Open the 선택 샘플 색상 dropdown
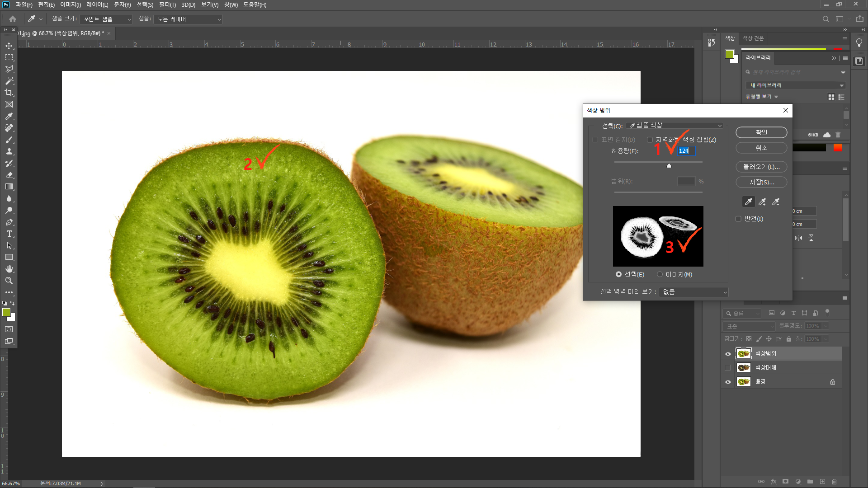Image resolution: width=868 pixels, height=488 pixels. click(675, 126)
